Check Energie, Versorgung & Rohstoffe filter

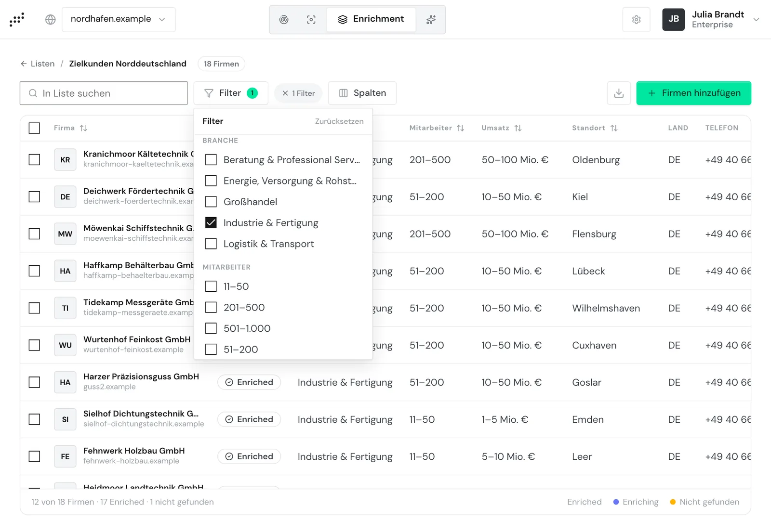pos(211,181)
